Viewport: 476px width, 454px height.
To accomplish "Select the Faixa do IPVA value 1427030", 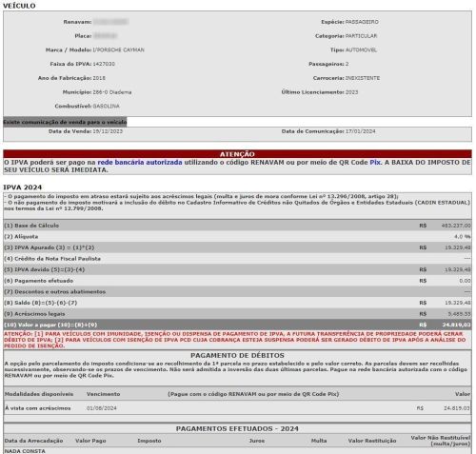I will pyautogui.click(x=104, y=64).
